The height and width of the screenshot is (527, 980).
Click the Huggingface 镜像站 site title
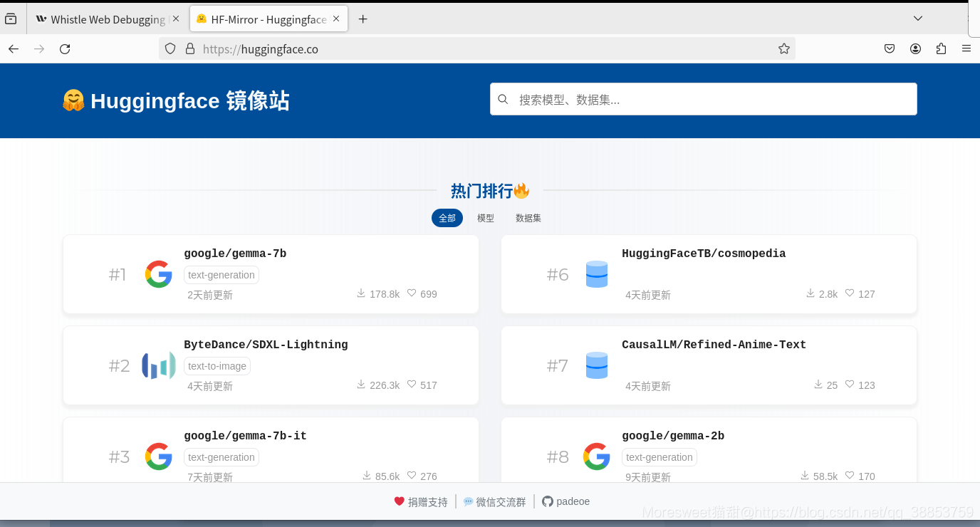click(x=190, y=100)
